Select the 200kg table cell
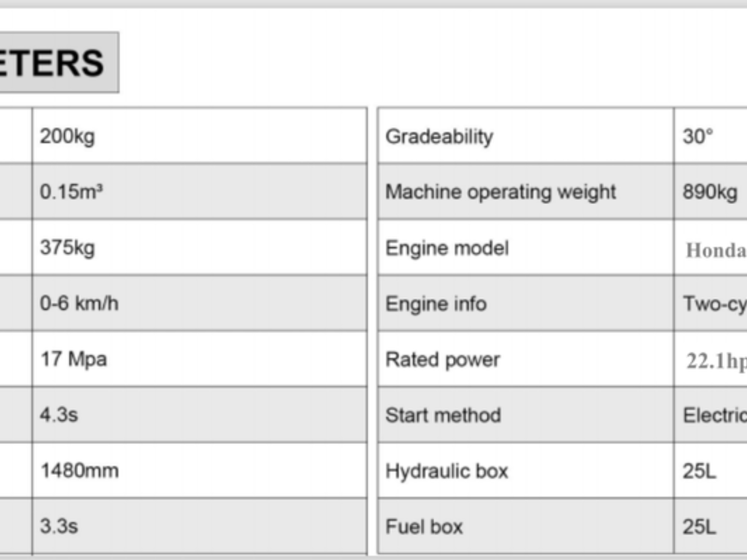This screenshot has height=560, width=747. tap(67, 136)
